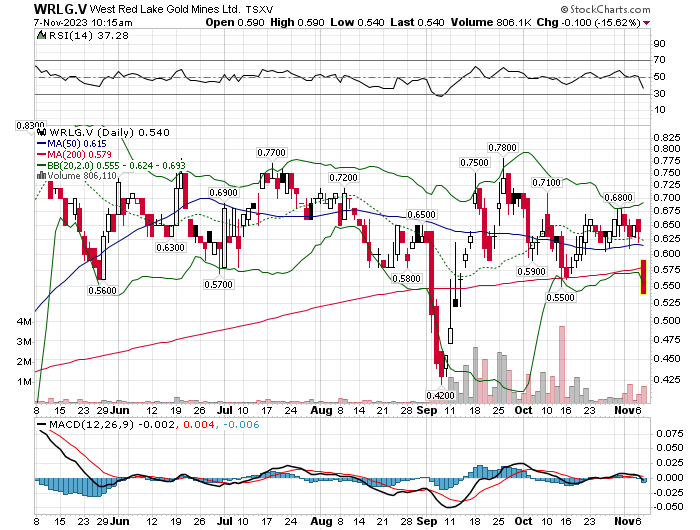Click the MA(200) 0.579 legend text
The width and height of the screenshot is (700, 530).
[79, 154]
